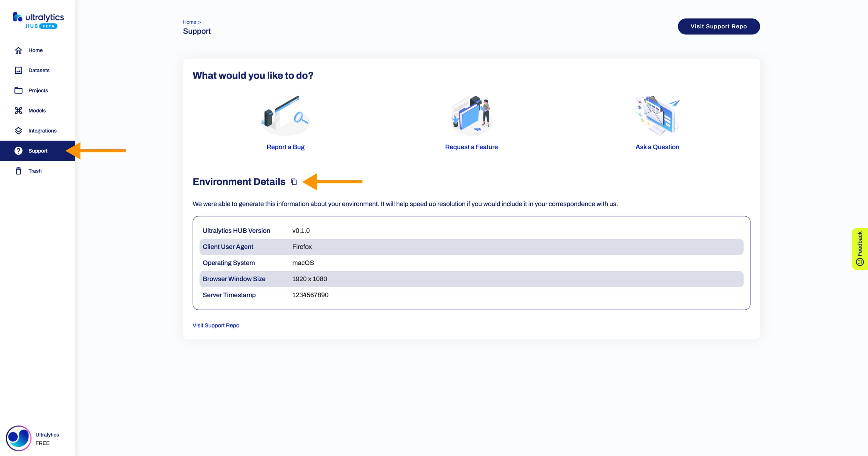This screenshot has height=456, width=868.
Task: Open the Ask a Question option
Action: pyautogui.click(x=657, y=147)
